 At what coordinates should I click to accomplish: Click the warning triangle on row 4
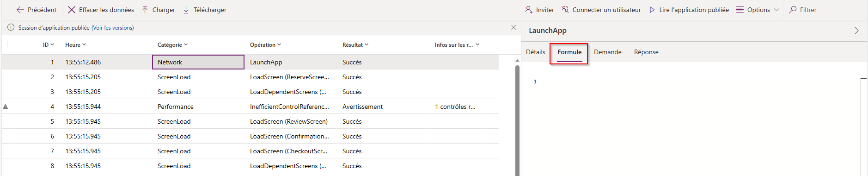6,107
